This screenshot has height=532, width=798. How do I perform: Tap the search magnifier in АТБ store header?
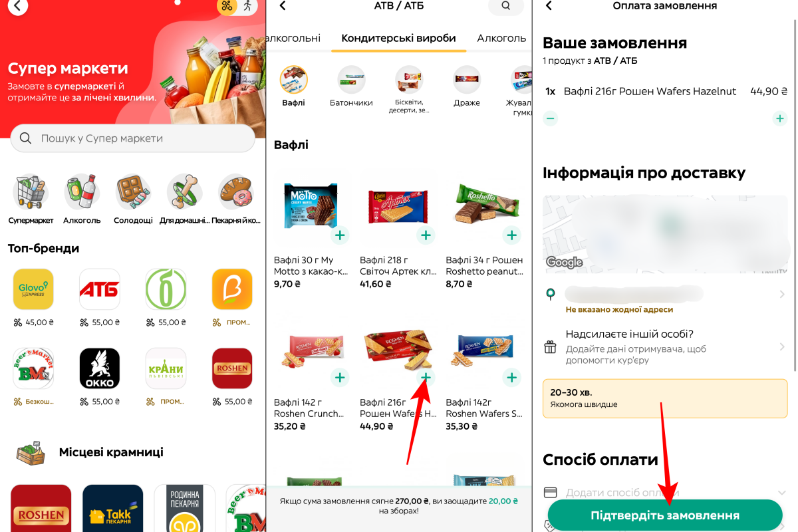click(x=506, y=6)
